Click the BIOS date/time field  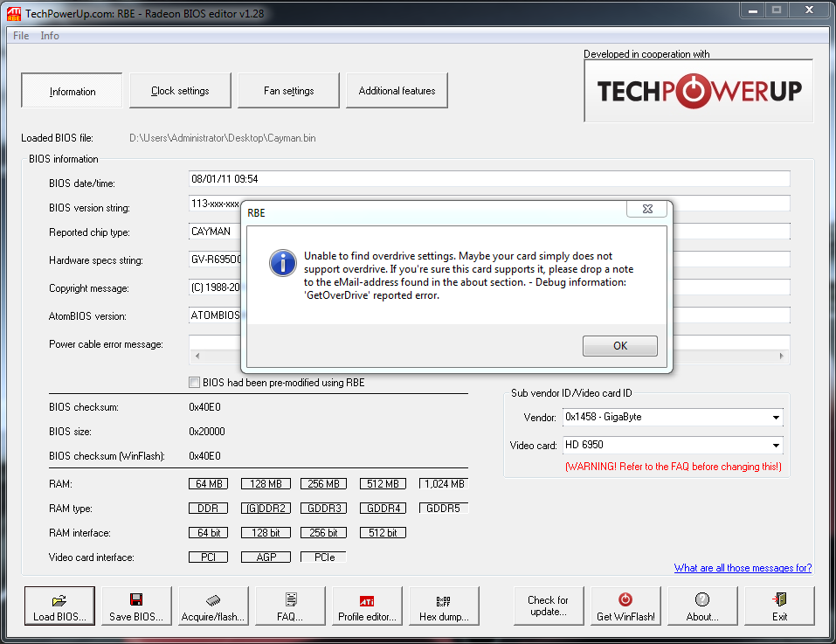click(489, 179)
